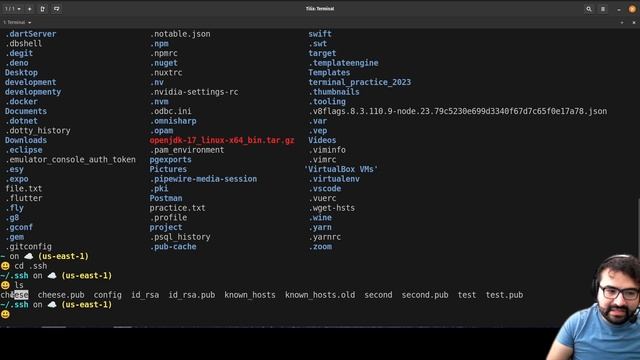Add terminal right split icon

43,9
